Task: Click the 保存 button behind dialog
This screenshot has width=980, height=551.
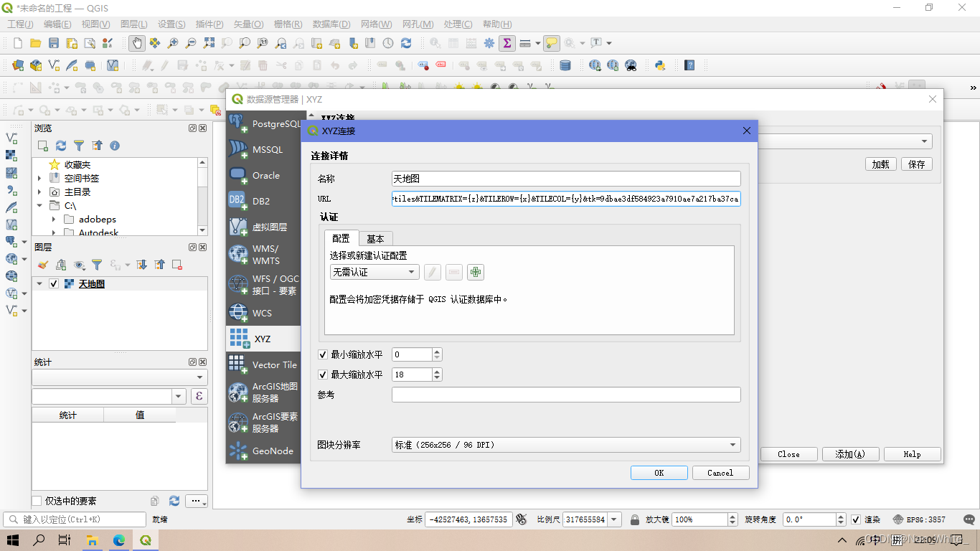Action: click(x=917, y=164)
